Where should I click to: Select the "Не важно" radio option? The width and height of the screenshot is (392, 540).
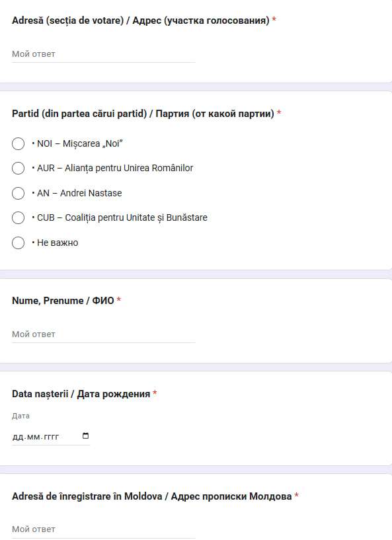pyautogui.click(x=19, y=243)
